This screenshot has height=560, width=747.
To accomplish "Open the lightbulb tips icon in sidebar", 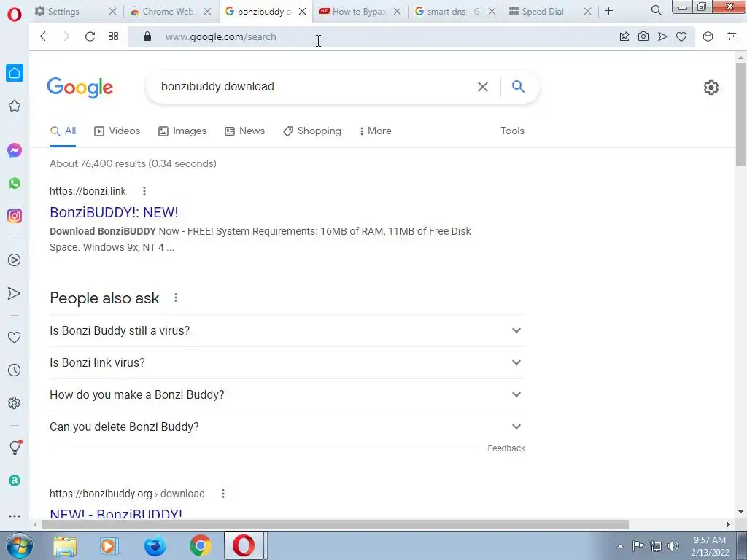I will click(x=15, y=447).
